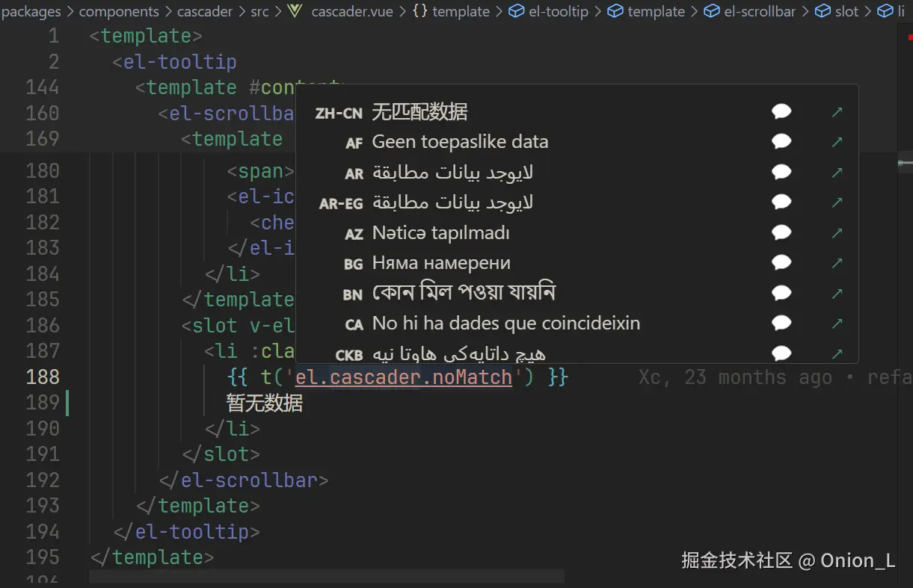Click the arrow icon on the AR-EG row
Image resolution: width=913 pixels, height=588 pixels.
click(837, 202)
